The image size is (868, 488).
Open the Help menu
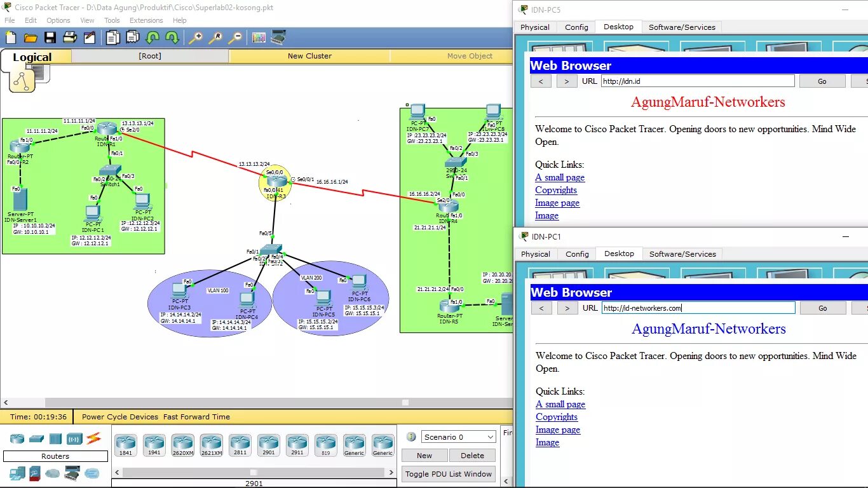click(180, 20)
